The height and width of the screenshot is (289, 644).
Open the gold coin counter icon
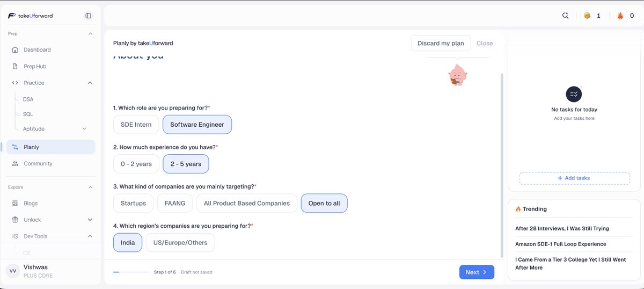point(587,16)
